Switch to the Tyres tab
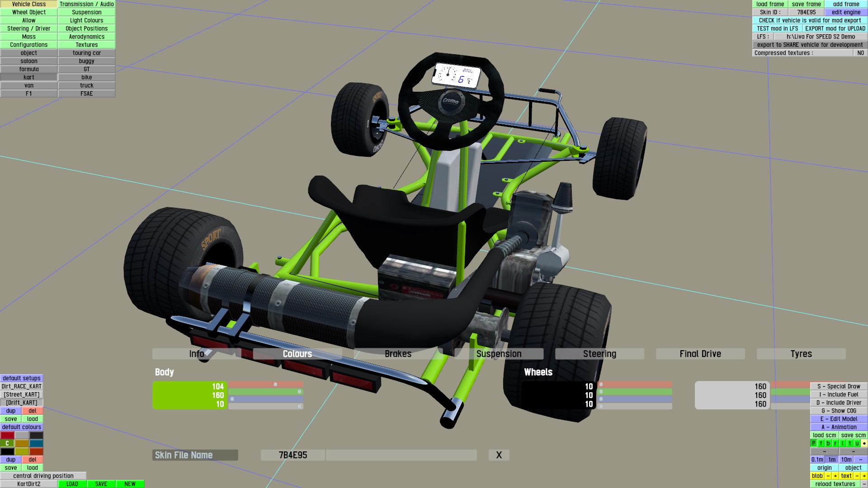This screenshot has width=868, height=488. pyautogui.click(x=801, y=354)
